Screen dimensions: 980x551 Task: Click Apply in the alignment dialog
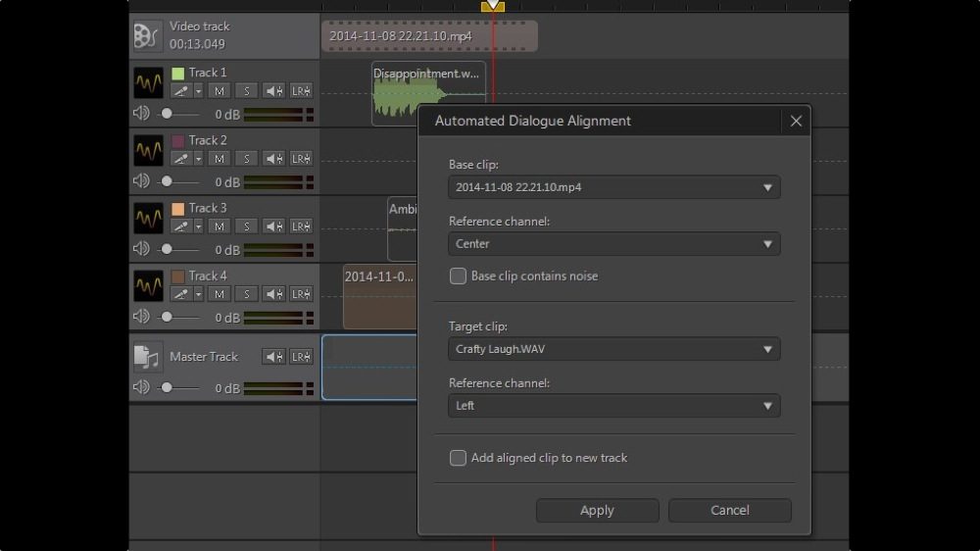(x=597, y=511)
